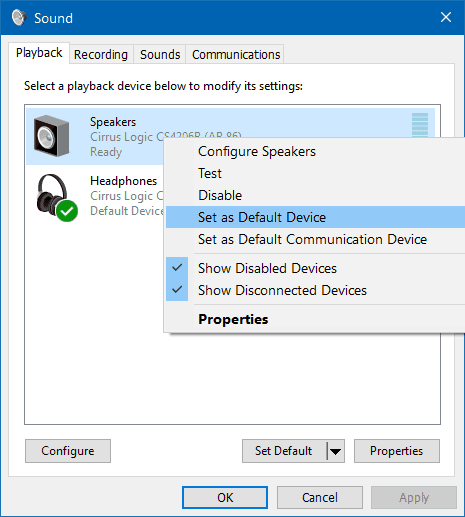Screen dimensions: 465x517
Task: Click the 'Ready' status under Speakers
Action: click(x=106, y=152)
